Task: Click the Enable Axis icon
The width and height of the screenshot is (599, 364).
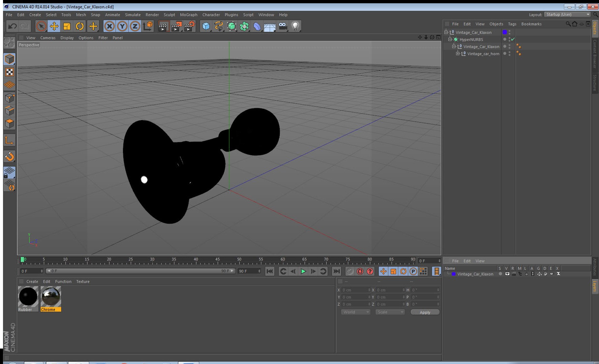Action: pos(9,140)
